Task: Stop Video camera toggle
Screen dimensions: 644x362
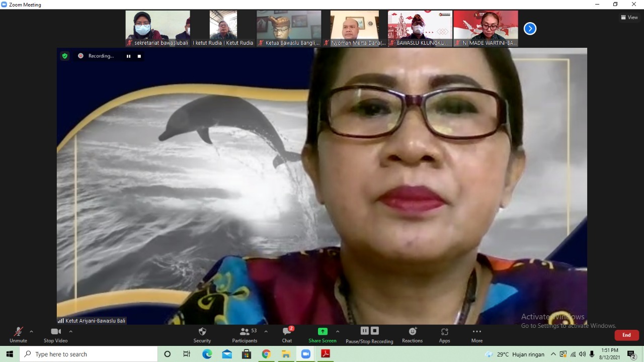Action: (x=55, y=335)
